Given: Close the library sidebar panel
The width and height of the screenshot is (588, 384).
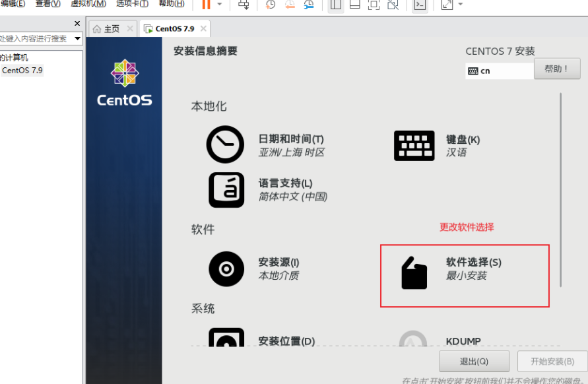Looking at the screenshot, I should click(x=77, y=23).
